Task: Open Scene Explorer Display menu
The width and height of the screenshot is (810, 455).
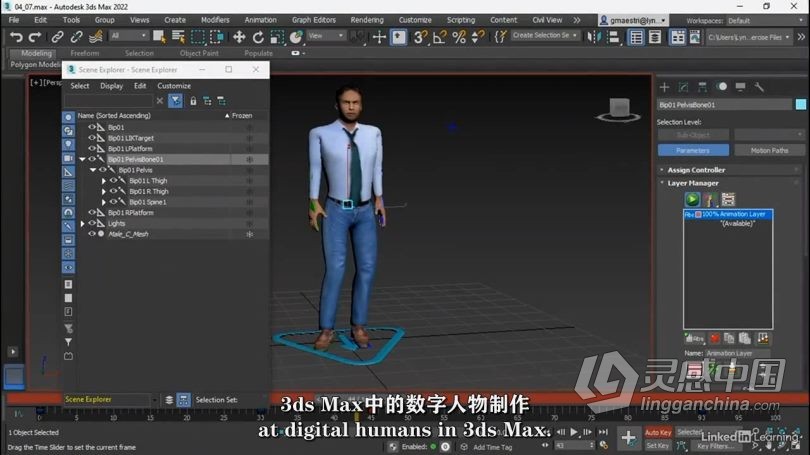Action: pyautogui.click(x=112, y=86)
